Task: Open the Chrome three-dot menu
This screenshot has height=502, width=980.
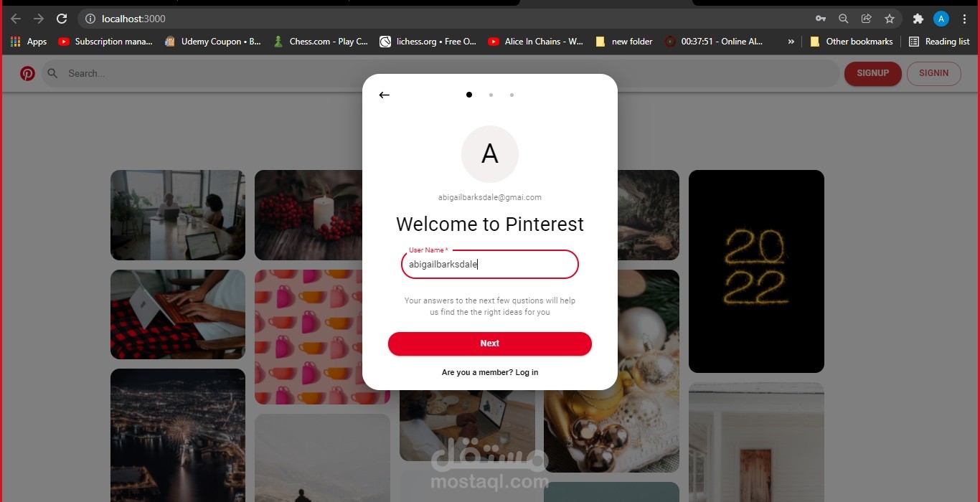Action: 965,19
